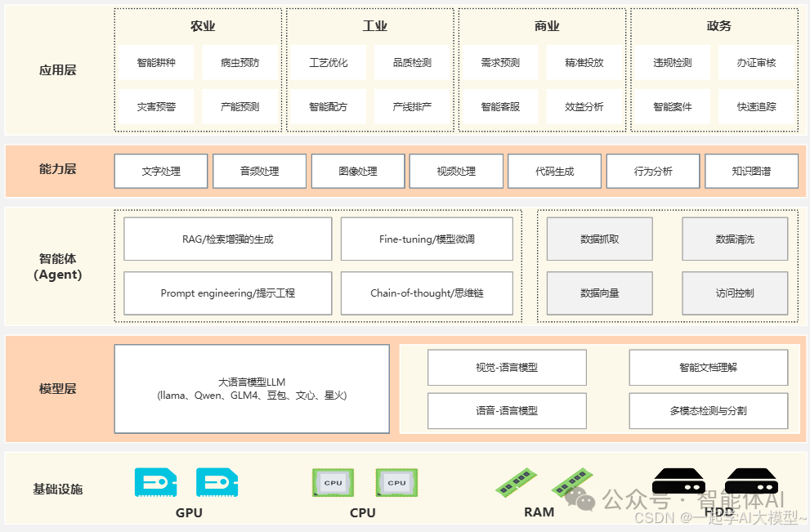Select the 文字处理 capability box

point(160,171)
